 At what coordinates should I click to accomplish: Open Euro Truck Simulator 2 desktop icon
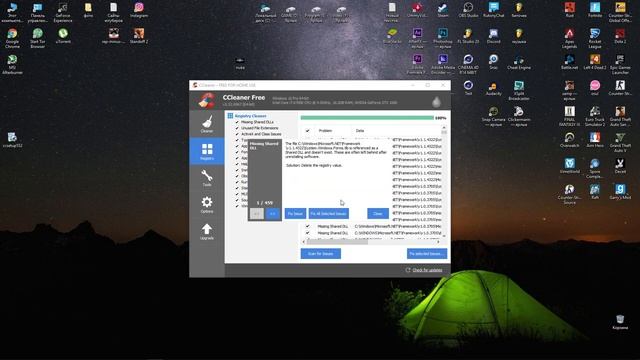tap(595, 116)
